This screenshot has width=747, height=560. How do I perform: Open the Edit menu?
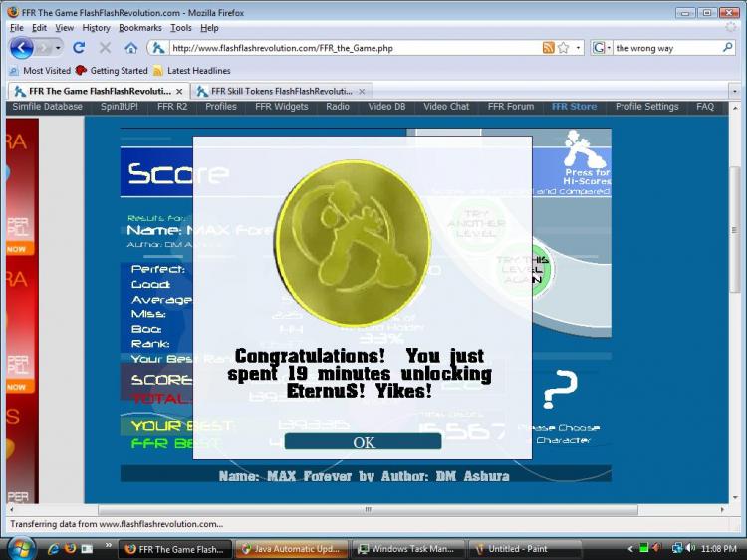pos(39,28)
